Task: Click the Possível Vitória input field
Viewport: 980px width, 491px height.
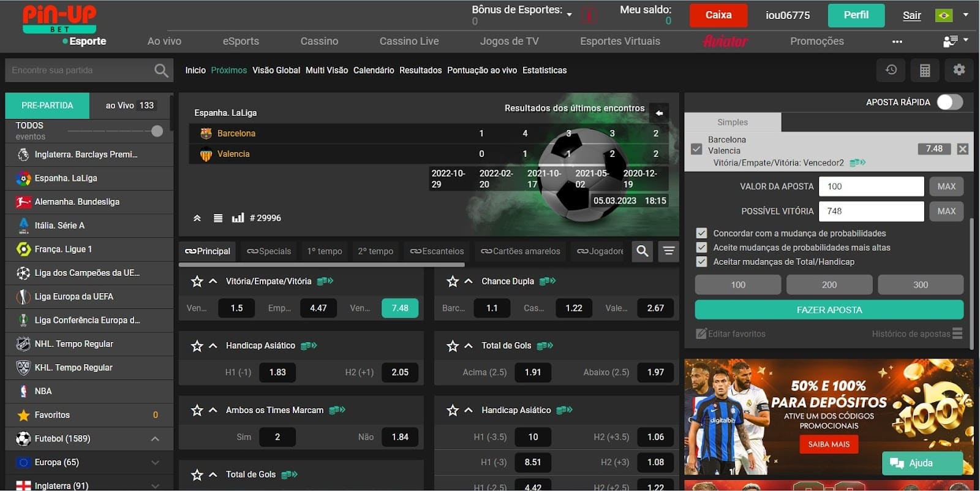Action: 872,211
